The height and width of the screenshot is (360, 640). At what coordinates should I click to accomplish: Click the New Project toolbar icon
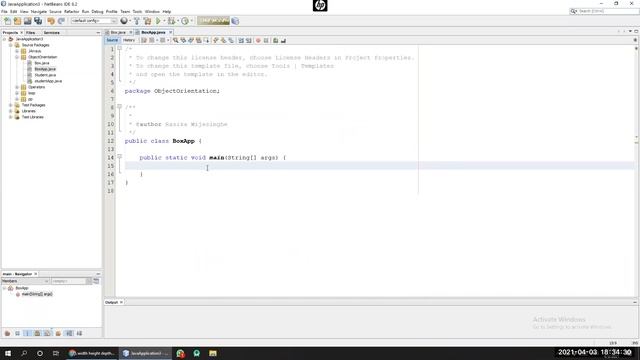tap(17, 21)
